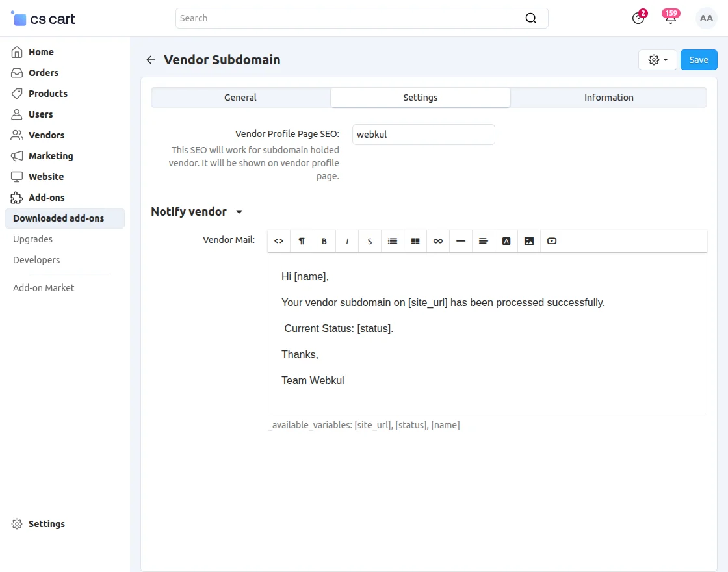
Task: Open the source code view in the editor
Action: click(278, 240)
